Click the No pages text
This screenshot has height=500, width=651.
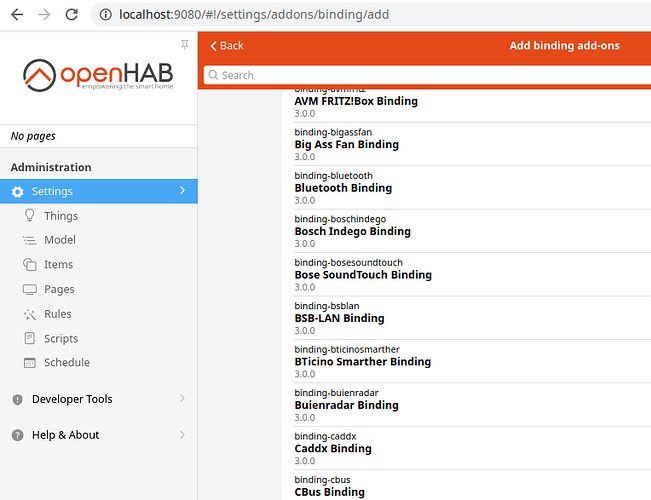[33, 136]
